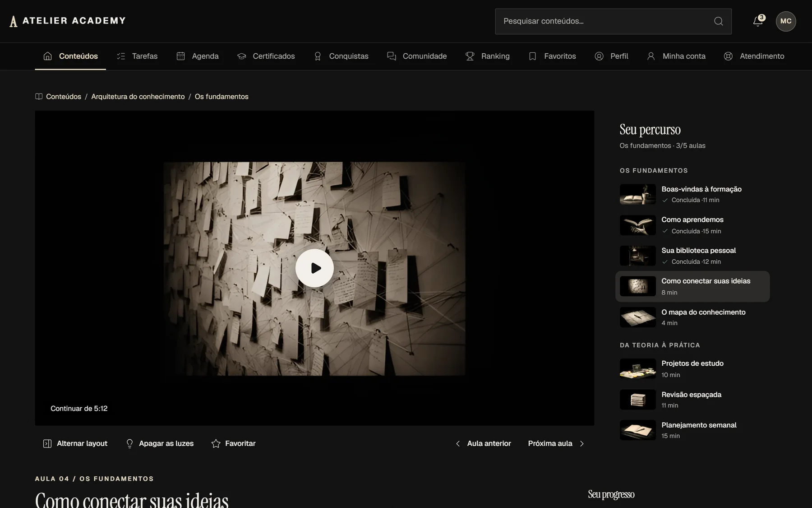This screenshot has width=812, height=508.
Task: Click Continuar de 5:12 text
Action: [x=79, y=408]
